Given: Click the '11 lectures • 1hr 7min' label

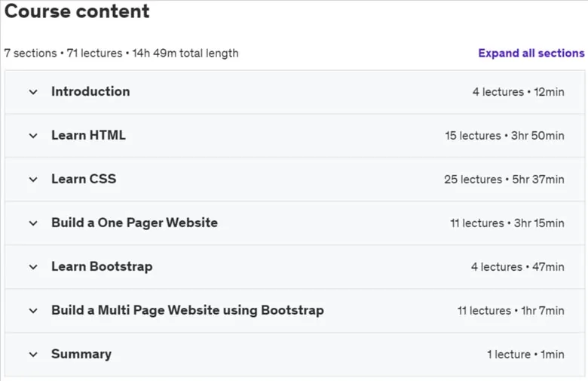Looking at the screenshot, I should pos(511,311).
